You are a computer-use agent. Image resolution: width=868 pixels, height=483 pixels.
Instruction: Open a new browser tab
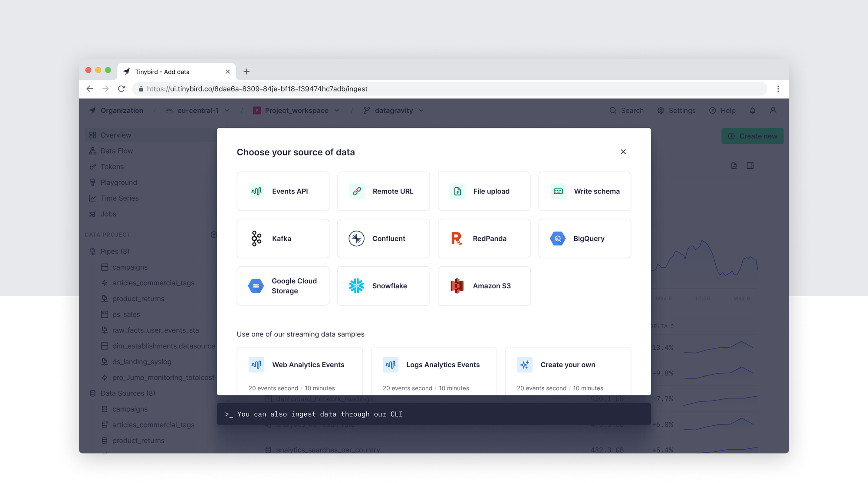247,72
